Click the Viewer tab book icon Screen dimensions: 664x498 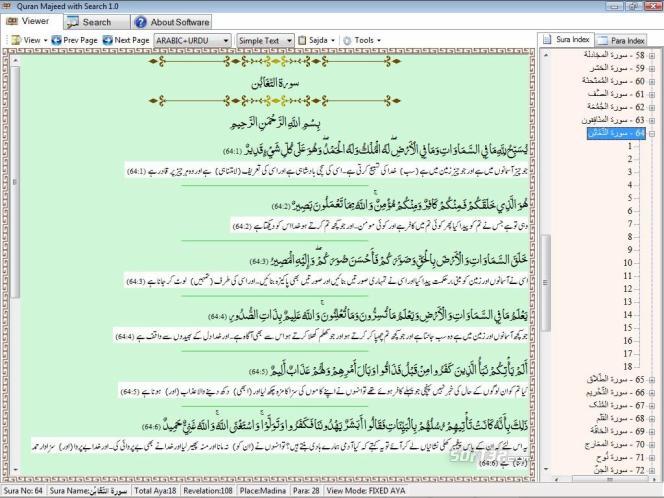pos(11,21)
